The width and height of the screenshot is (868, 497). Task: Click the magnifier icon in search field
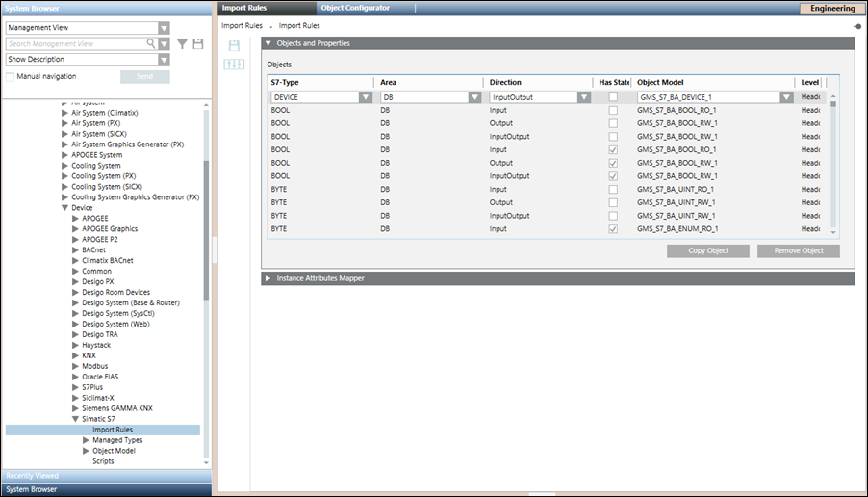150,43
